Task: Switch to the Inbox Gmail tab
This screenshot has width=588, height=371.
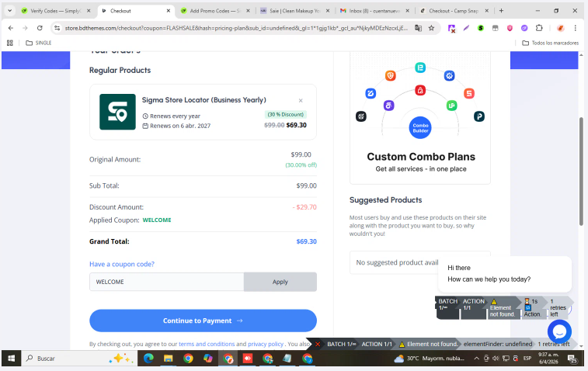Action: (371, 11)
